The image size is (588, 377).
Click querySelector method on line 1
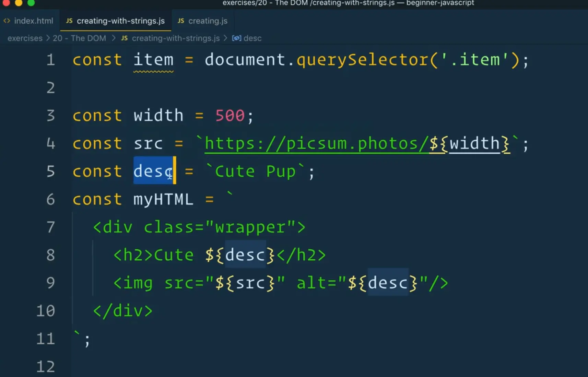click(x=362, y=60)
